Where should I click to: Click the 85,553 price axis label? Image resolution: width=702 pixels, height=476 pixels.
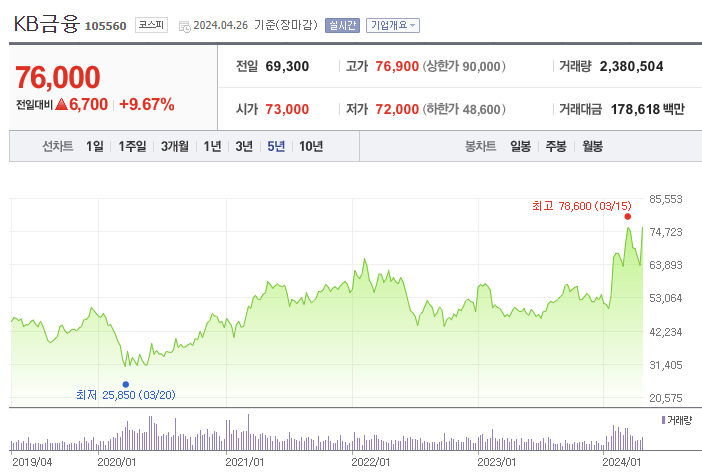point(666,199)
